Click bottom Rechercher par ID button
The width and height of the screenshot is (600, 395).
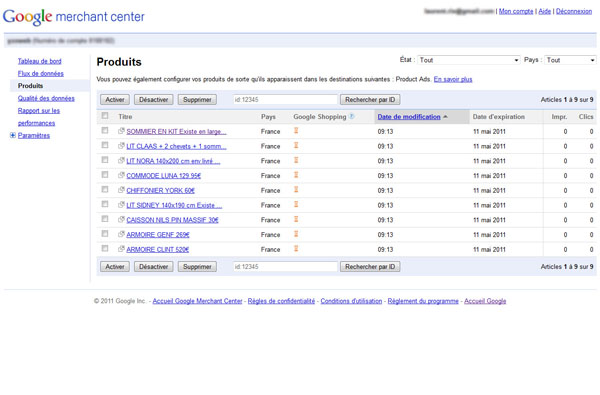point(370,267)
